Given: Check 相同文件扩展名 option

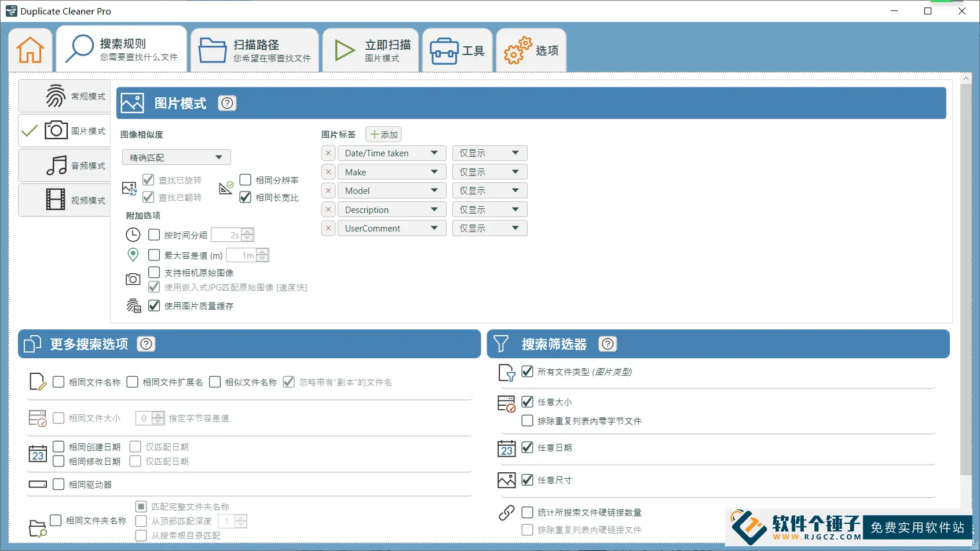Looking at the screenshot, I should (133, 381).
